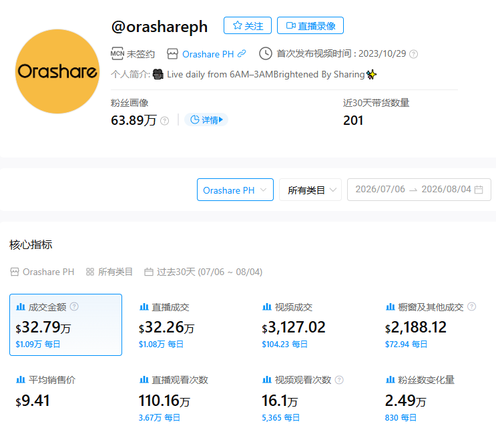Click the link chain icon beside Orashare PH
Viewport: 496px width, 448px height.
point(242,53)
